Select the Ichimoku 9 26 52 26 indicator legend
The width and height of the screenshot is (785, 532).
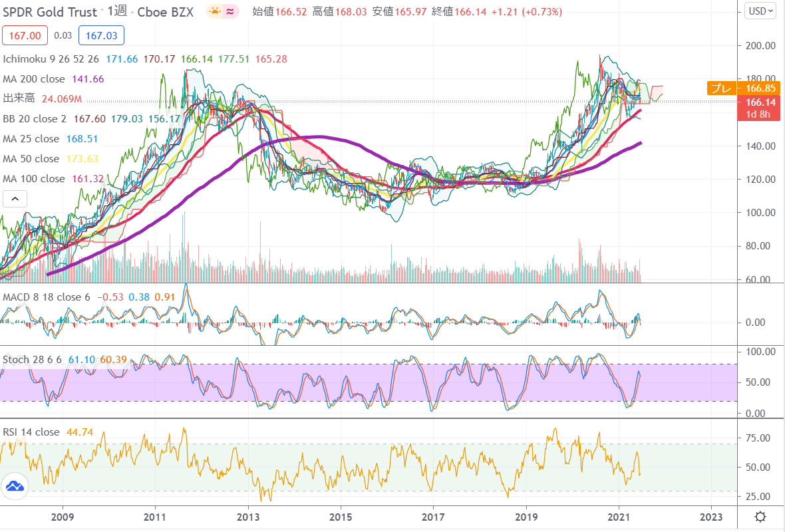(x=51, y=59)
